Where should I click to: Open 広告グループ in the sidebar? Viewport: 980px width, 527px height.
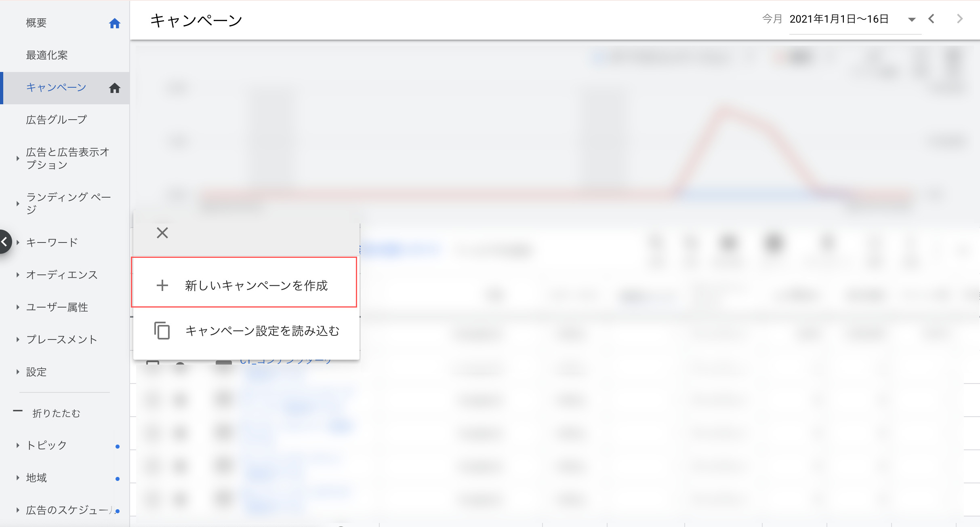[x=57, y=120]
